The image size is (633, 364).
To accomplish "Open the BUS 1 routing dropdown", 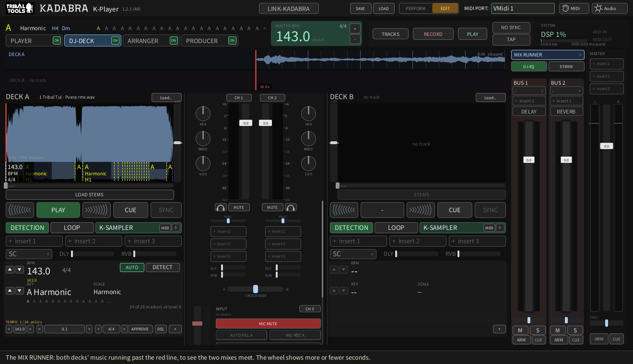I will pos(529,91).
